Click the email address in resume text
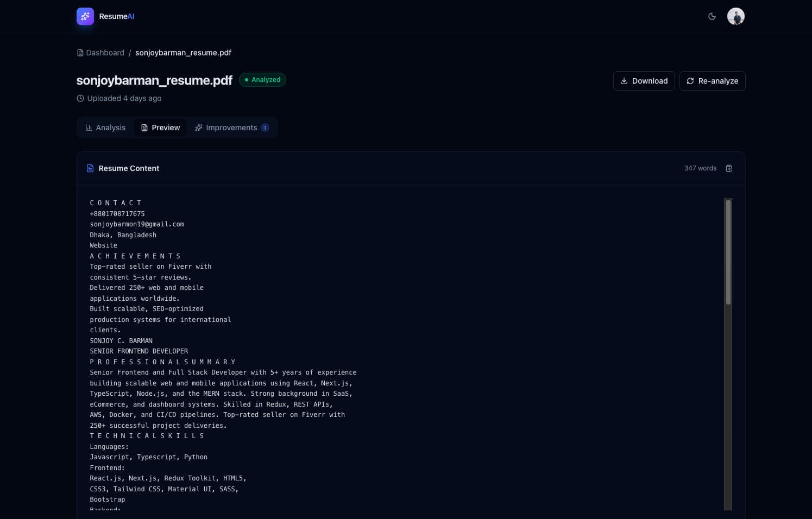Viewport: 812px width, 519px height. pyautogui.click(x=137, y=224)
